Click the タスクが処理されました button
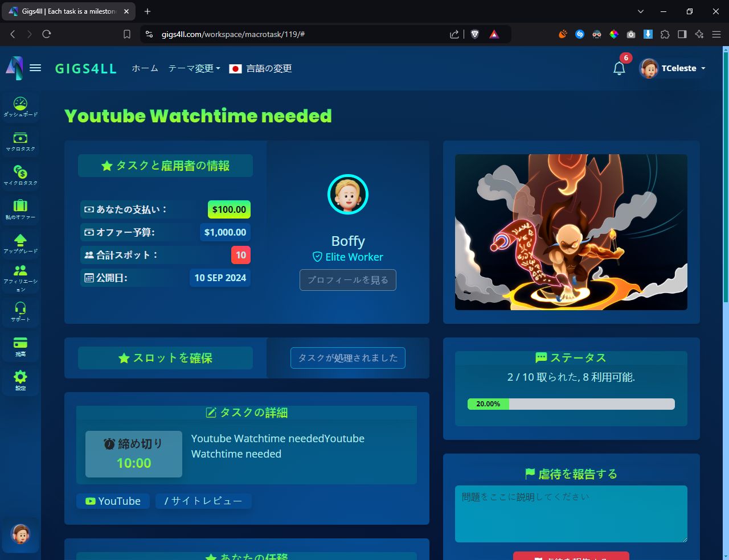This screenshot has width=729, height=560. tap(348, 358)
